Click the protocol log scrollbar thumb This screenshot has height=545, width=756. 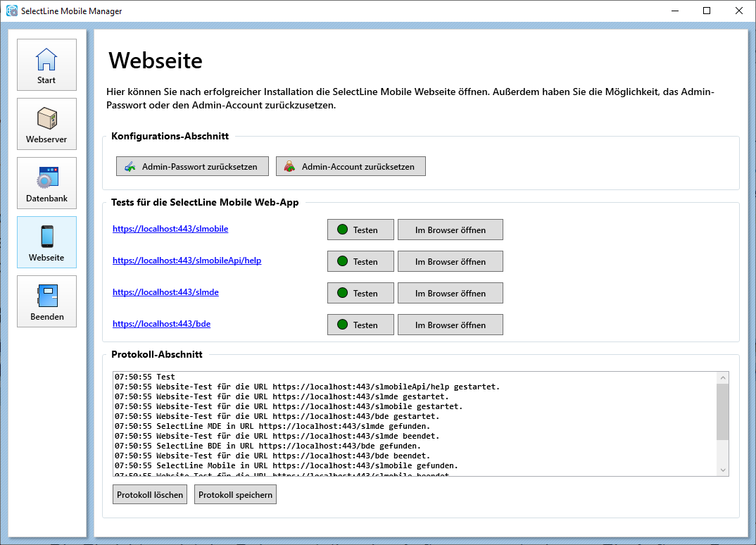coord(722,412)
